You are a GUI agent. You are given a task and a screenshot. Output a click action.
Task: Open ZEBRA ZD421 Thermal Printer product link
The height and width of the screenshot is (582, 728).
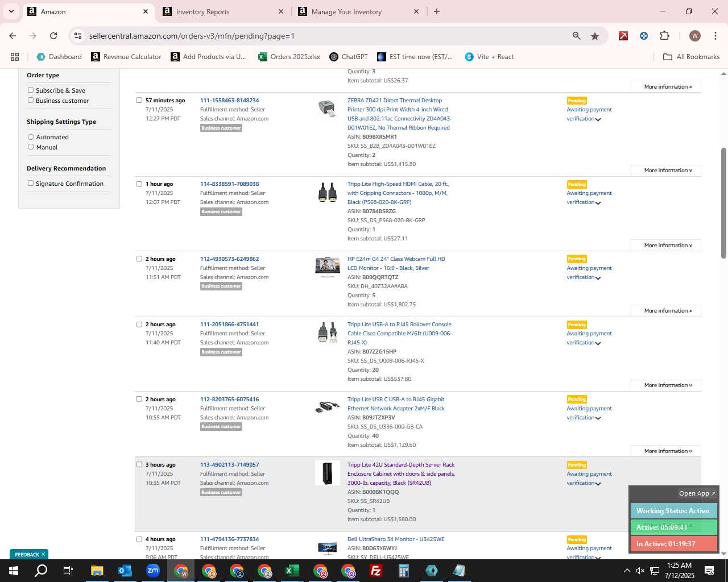tap(399, 114)
